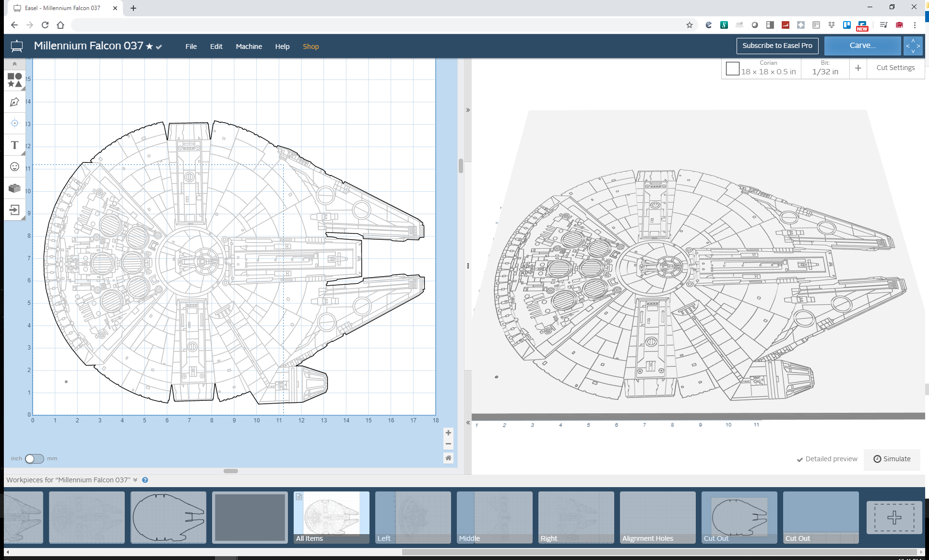Select the blank dark gray workpiece thumbnail

coord(250,517)
